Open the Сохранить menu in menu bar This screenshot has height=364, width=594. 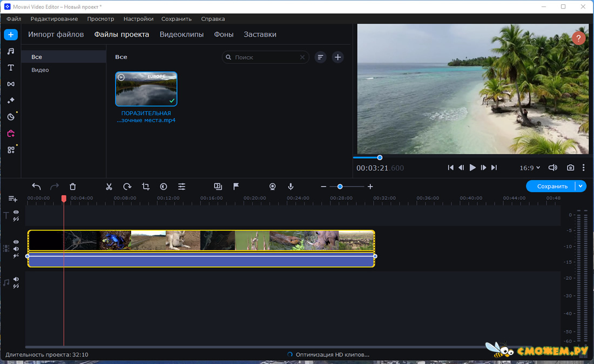click(x=177, y=19)
